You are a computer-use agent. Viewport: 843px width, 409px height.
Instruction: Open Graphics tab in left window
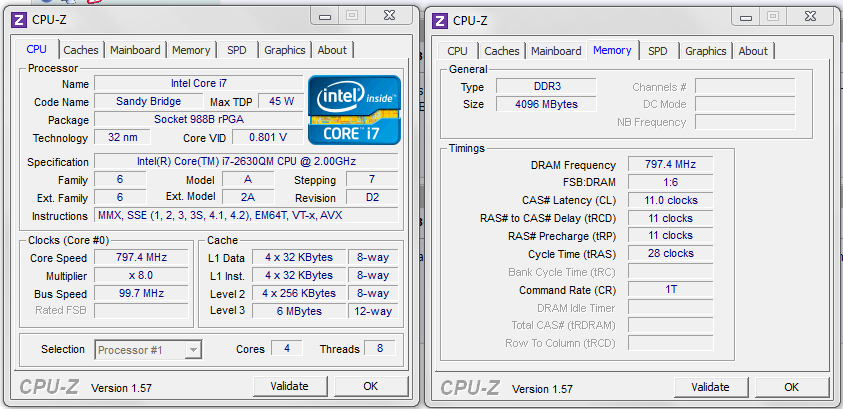coord(285,50)
